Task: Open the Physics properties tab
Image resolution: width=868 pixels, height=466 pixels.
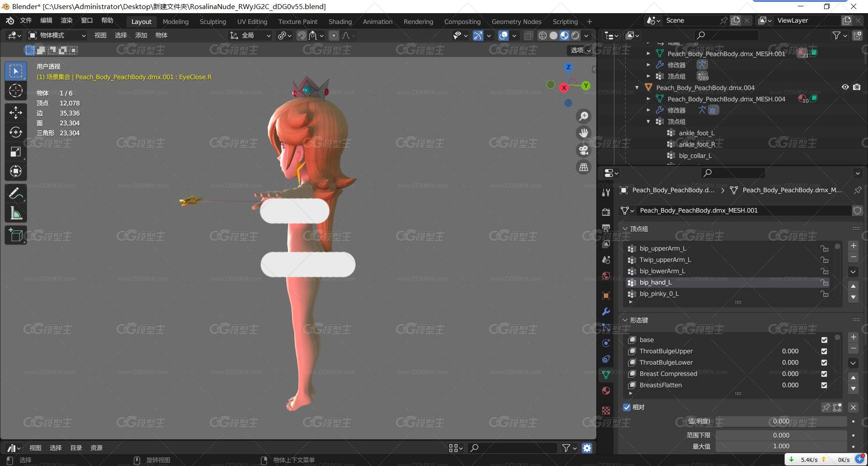Action: (606, 343)
